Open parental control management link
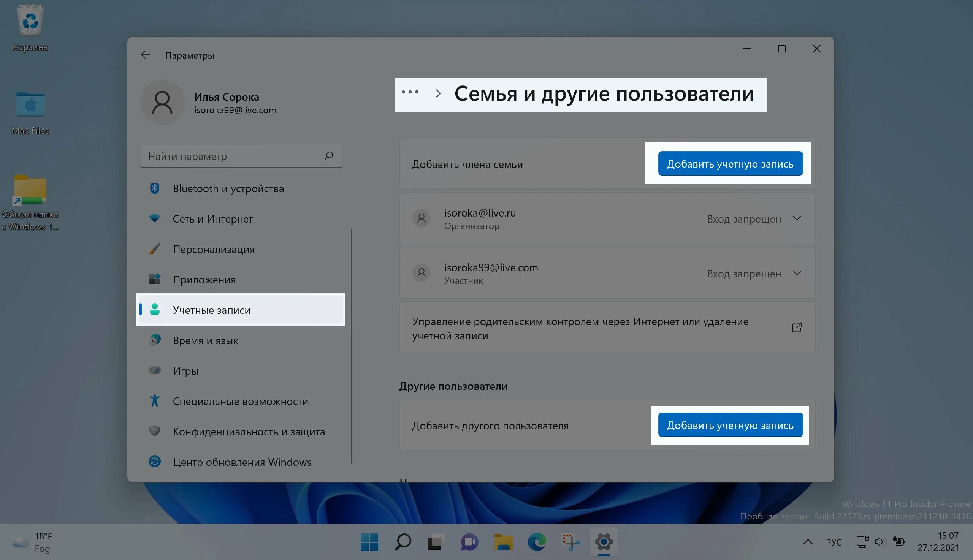 607,328
